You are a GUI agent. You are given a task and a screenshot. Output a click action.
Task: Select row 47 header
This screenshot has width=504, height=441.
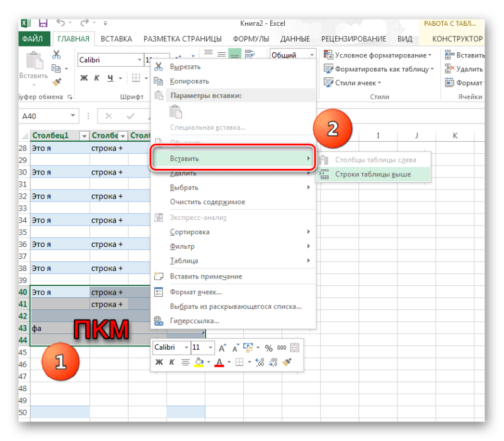coord(23,376)
